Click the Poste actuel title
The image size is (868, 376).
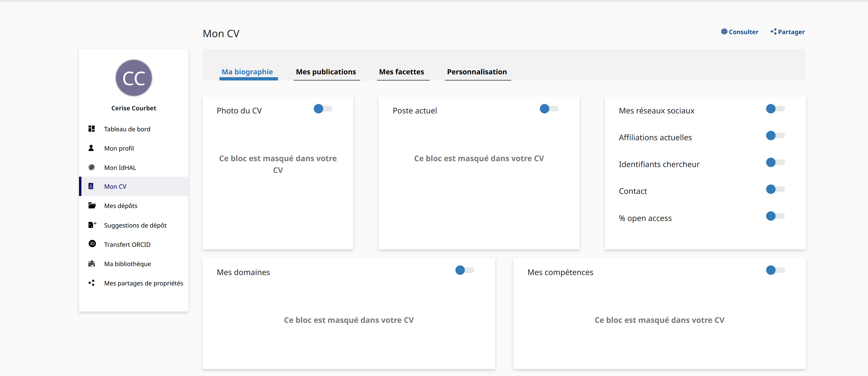[x=414, y=111]
